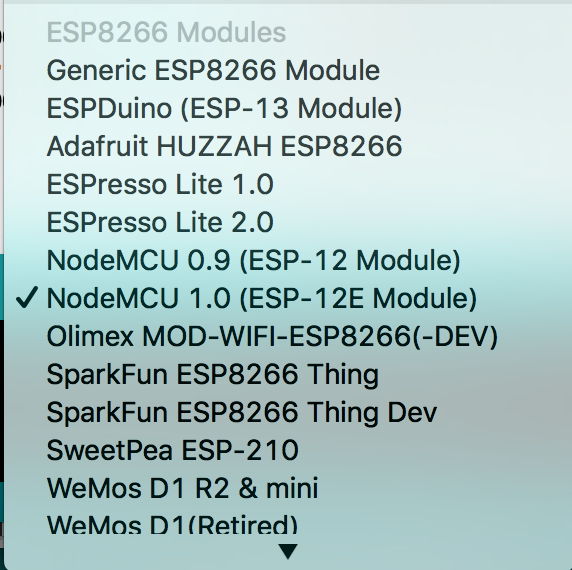Click the ESP8266 Modules section header
This screenshot has width=572, height=570.
(x=166, y=32)
